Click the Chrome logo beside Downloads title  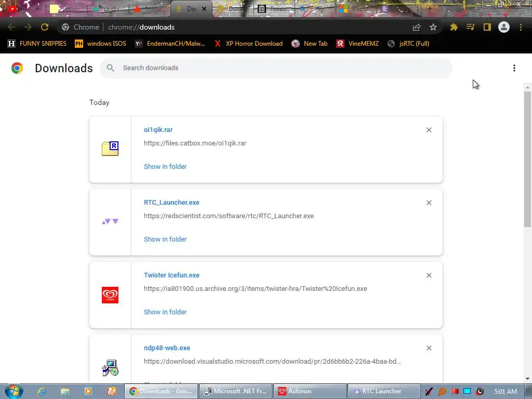(17, 68)
